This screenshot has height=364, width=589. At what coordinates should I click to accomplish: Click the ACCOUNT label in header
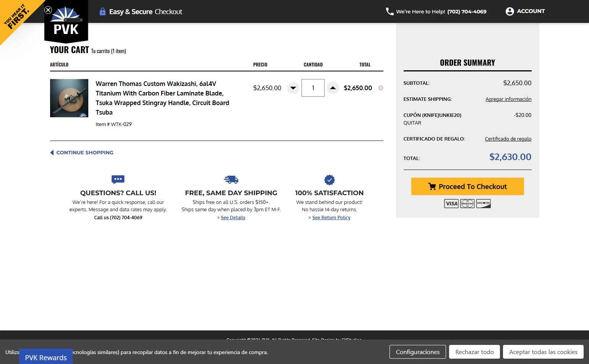tap(531, 11)
